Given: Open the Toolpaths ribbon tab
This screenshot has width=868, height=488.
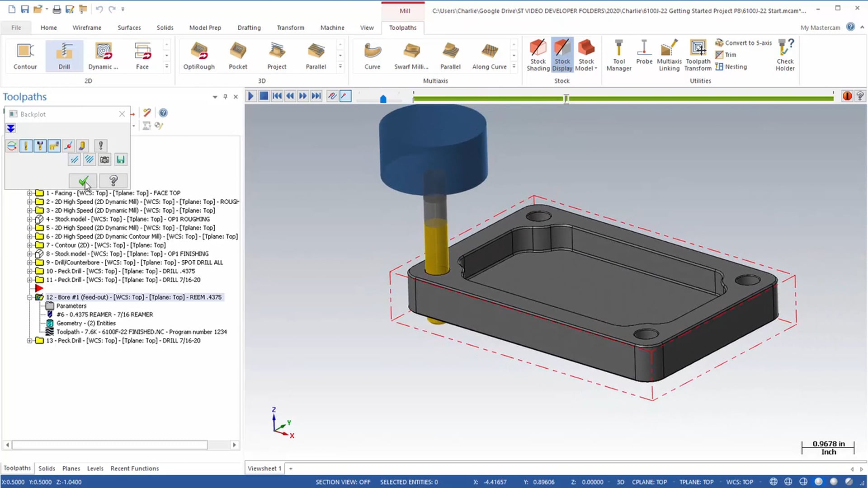Looking at the screenshot, I should (x=403, y=28).
